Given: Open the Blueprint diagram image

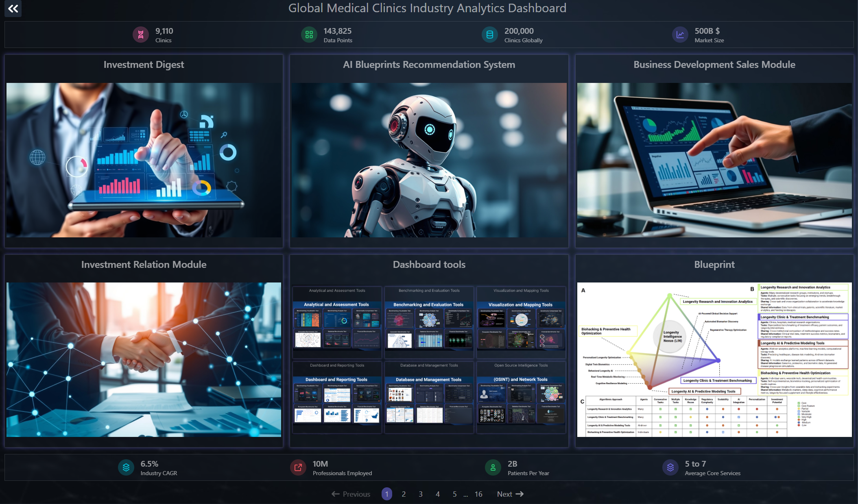Looking at the screenshot, I should point(714,360).
